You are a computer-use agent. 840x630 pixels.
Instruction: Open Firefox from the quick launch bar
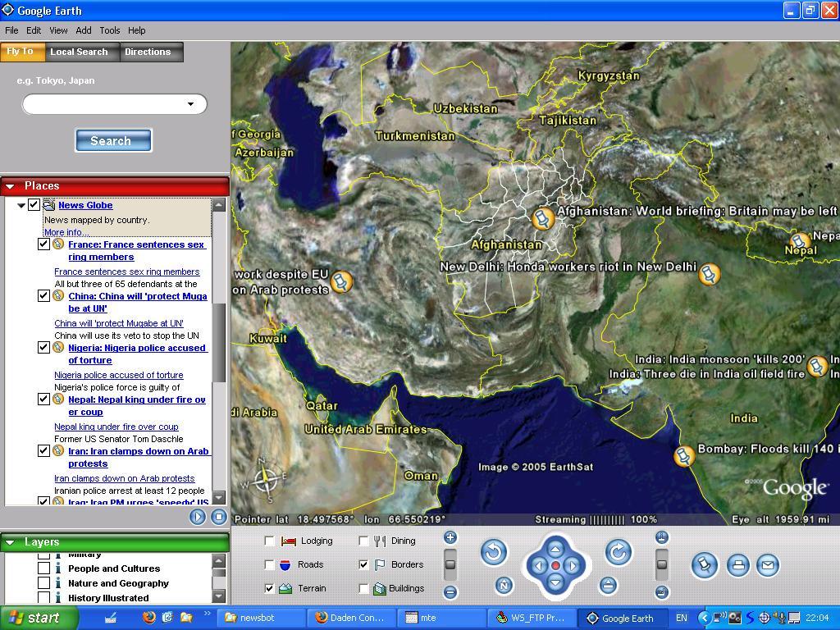[x=149, y=618]
